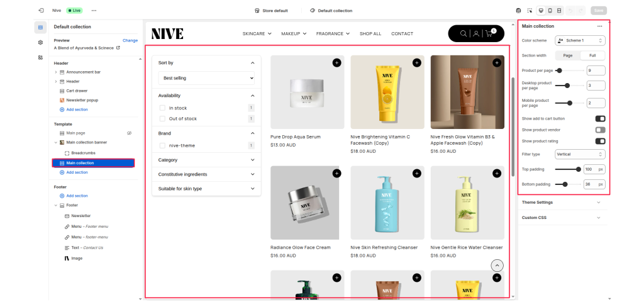Check the In stock availability filter
644x302 pixels.
(162, 108)
